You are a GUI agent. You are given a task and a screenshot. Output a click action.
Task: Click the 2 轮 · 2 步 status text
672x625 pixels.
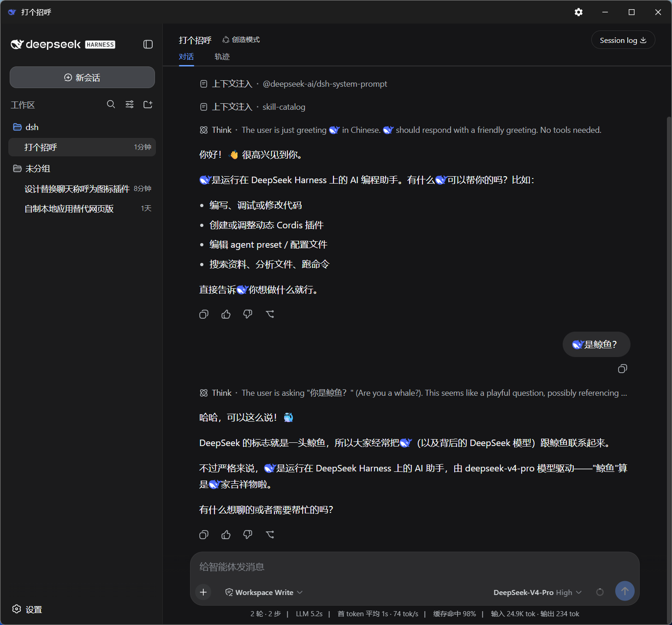tap(266, 614)
